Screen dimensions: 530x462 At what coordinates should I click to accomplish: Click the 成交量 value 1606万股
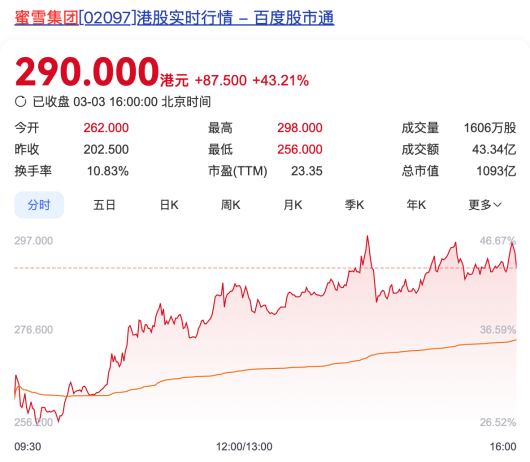point(490,128)
